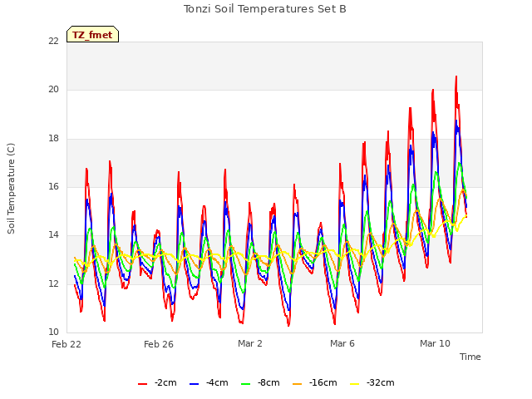Screen dimensions: 532x399
Task: Click the 10 y-axis tick label
Action: pos(53,332)
